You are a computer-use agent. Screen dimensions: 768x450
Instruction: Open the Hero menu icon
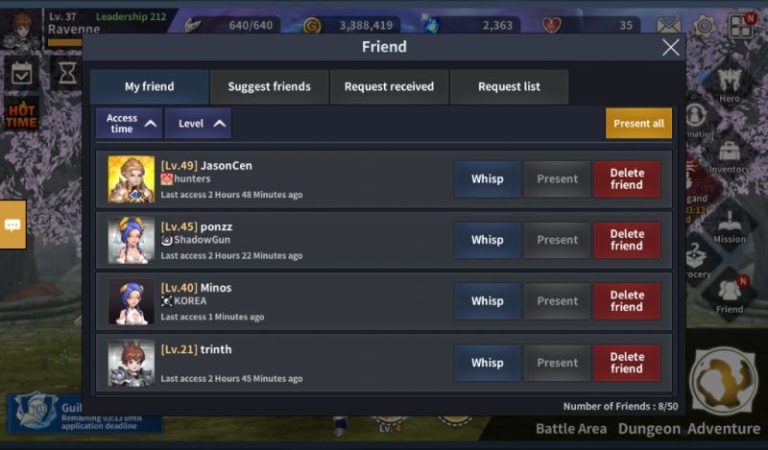729,83
